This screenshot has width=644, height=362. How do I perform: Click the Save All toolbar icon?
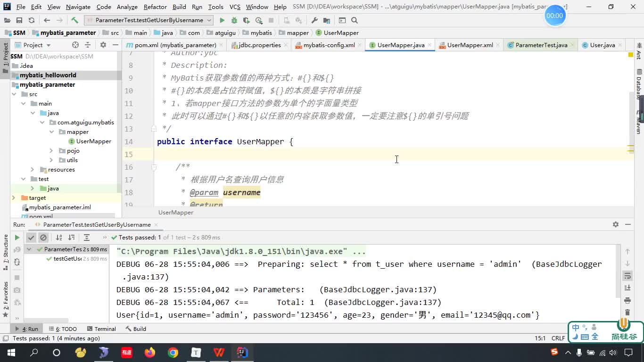[19, 20]
